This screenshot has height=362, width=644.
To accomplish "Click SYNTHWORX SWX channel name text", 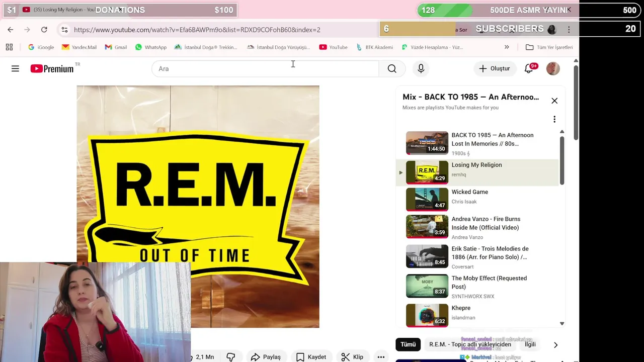I will 473,297.
